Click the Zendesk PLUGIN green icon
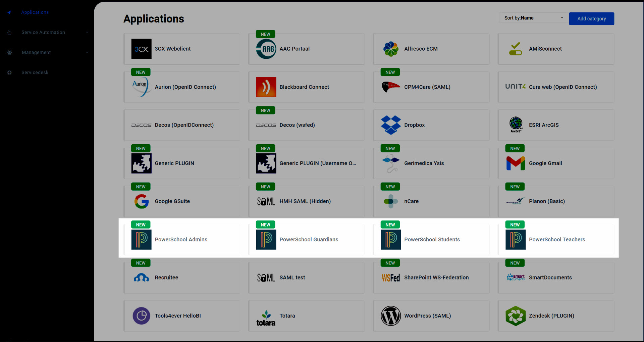This screenshot has height=342, width=644. (x=516, y=316)
